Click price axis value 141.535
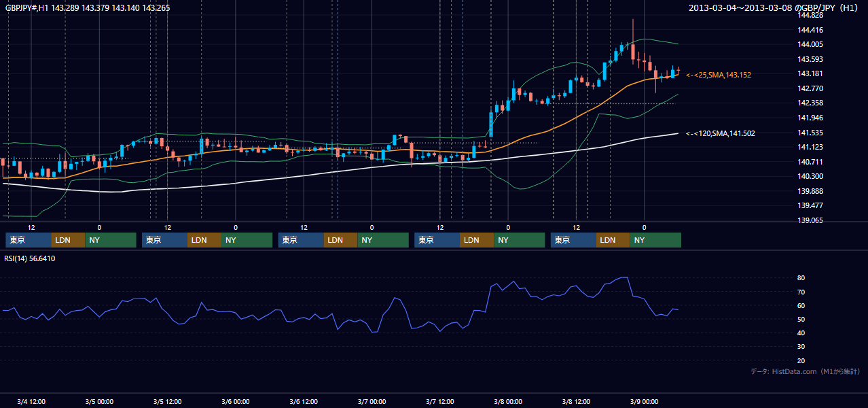 tap(811, 133)
